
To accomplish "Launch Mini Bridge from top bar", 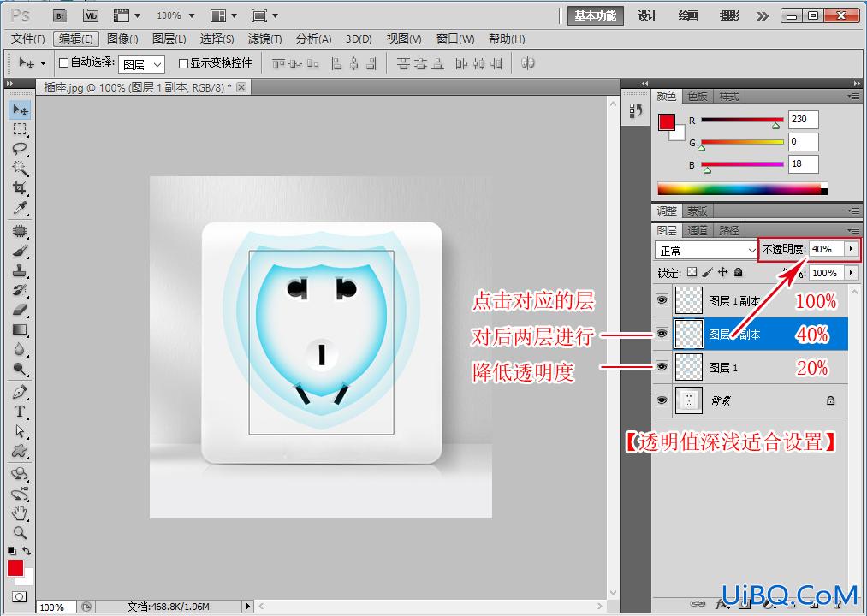I will pos(91,15).
